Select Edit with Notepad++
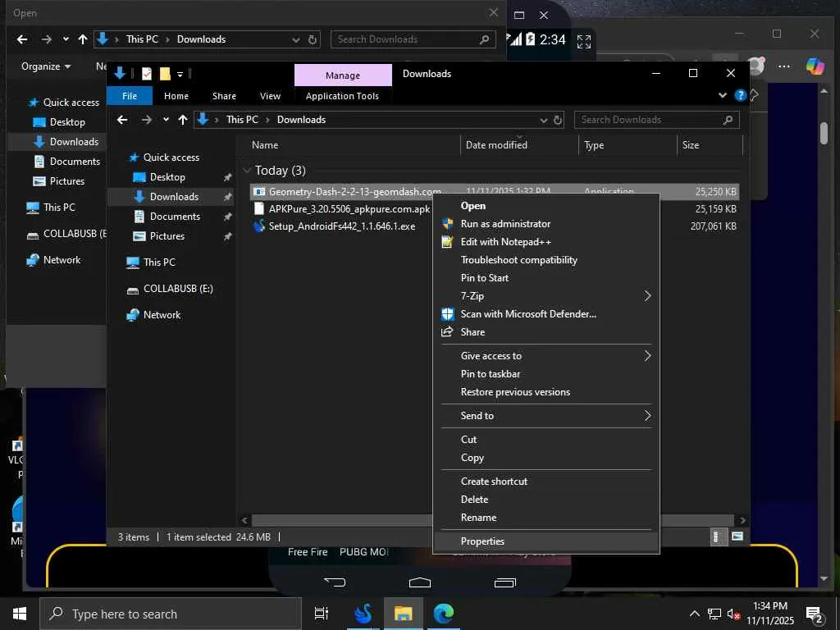This screenshot has height=630, width=840. 505,242
